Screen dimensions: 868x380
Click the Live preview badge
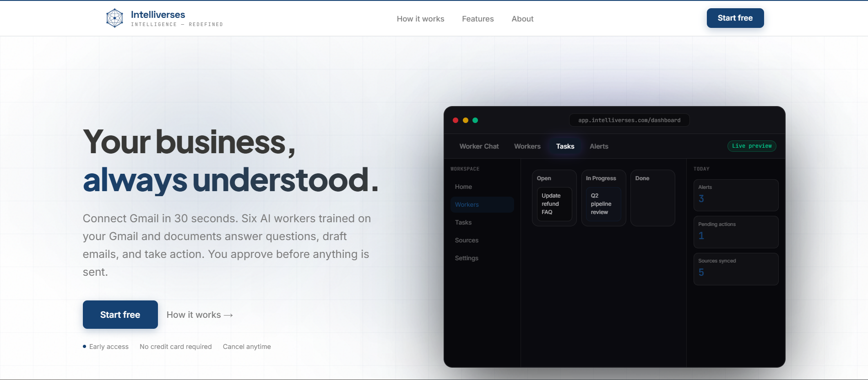[752, 146]
